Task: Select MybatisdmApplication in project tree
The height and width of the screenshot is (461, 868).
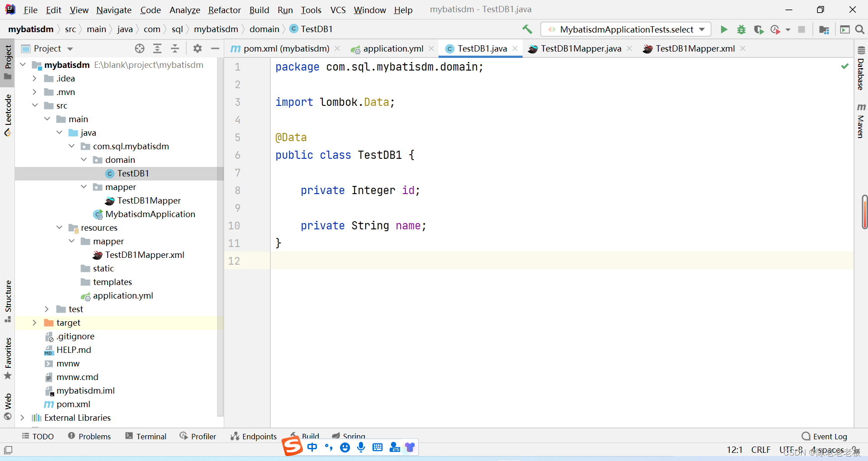Action: click(x=150, y=214)
